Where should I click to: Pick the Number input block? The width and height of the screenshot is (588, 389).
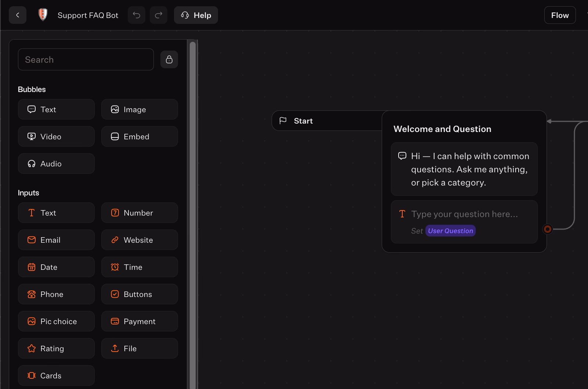(139, 213)
